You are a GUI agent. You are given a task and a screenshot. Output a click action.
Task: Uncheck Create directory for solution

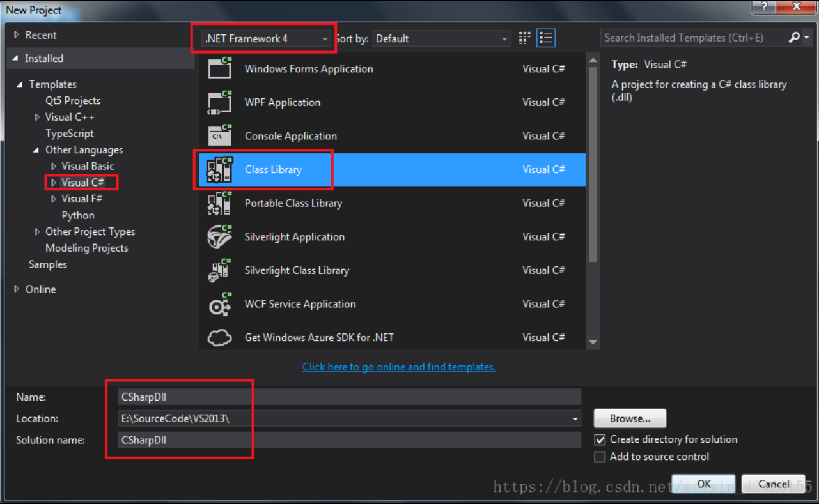coord(600,439)
